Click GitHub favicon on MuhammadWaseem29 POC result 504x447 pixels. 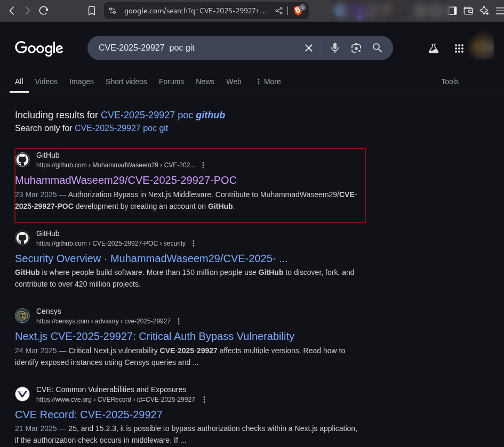[x=22, y=160]
